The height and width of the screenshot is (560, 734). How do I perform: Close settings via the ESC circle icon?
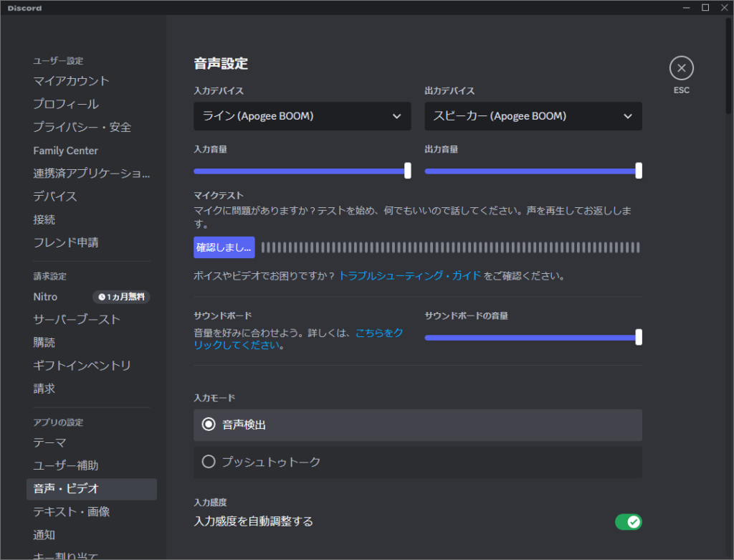pyautogui.click(x=681, y=69)
